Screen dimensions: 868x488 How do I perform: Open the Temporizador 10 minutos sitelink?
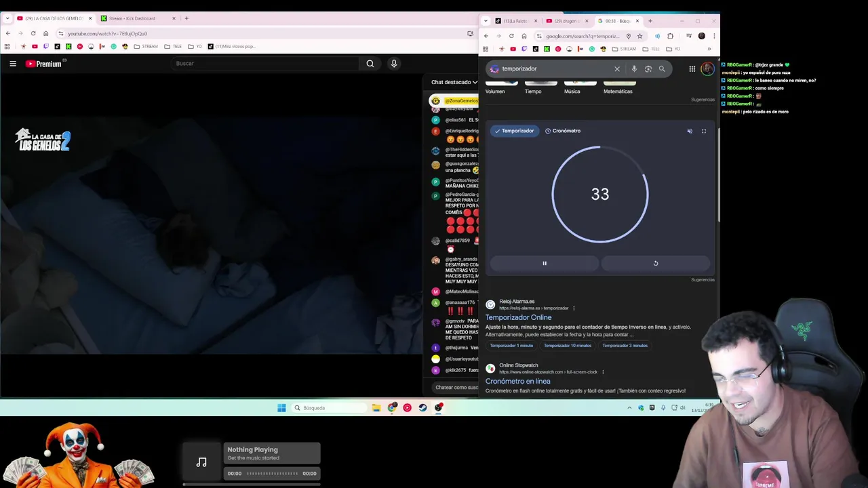click(568, 346)
